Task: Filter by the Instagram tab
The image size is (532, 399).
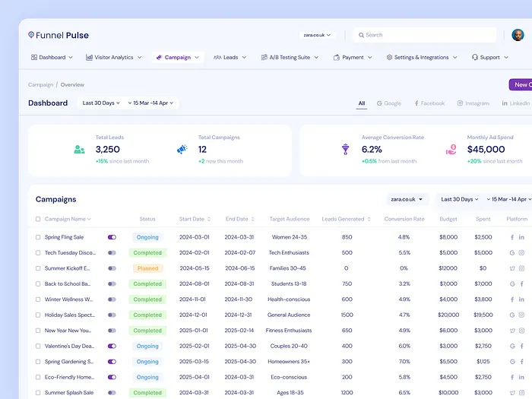Action: point(473,103)
